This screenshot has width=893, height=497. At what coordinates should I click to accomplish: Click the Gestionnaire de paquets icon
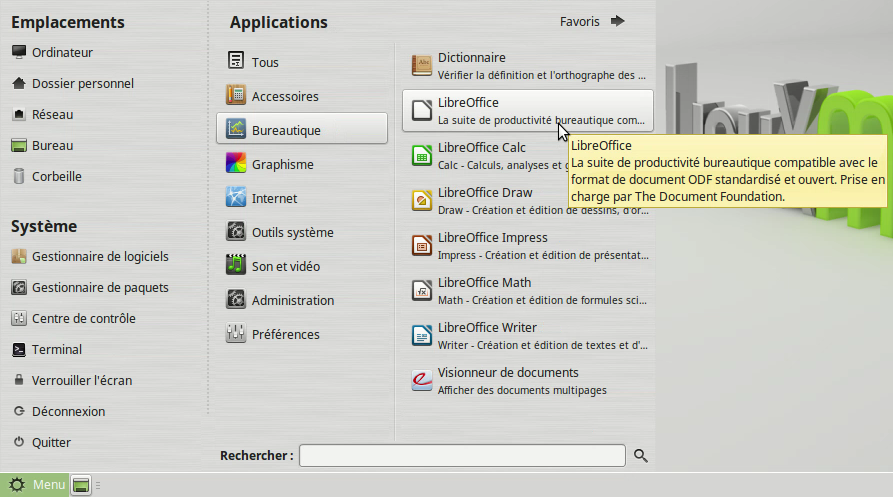click(x=19, y=287)
